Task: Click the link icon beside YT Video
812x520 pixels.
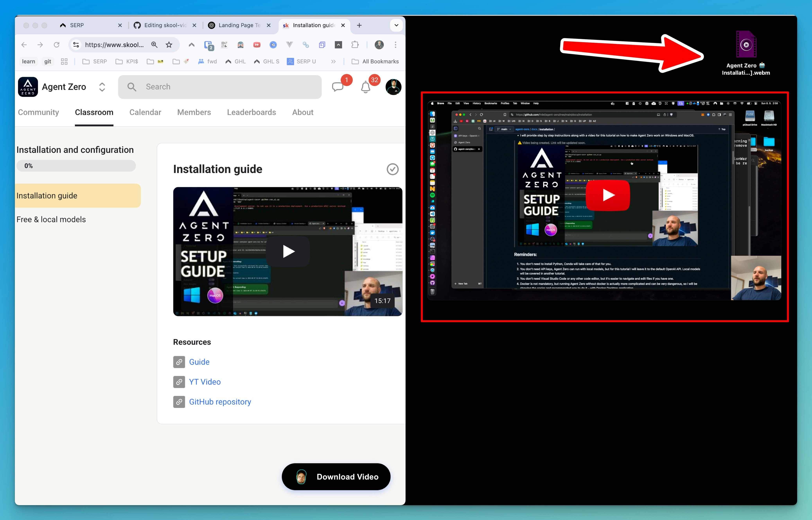Action: click(x=179, y=382)
